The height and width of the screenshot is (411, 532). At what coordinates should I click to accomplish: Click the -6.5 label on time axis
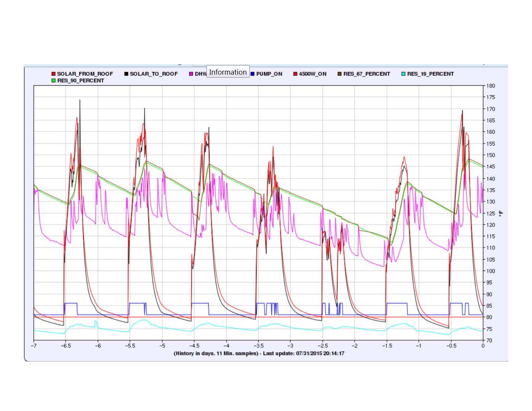click(66, 346)
